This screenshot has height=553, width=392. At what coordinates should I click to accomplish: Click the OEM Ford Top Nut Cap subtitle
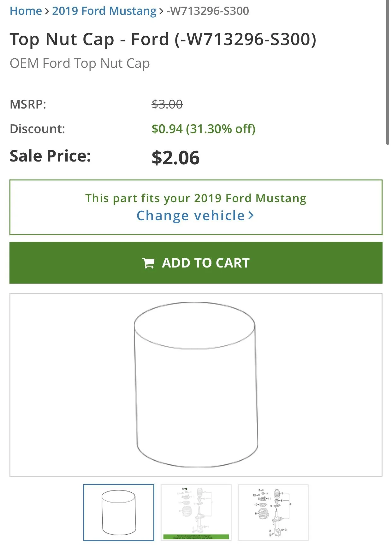point(80,63)
